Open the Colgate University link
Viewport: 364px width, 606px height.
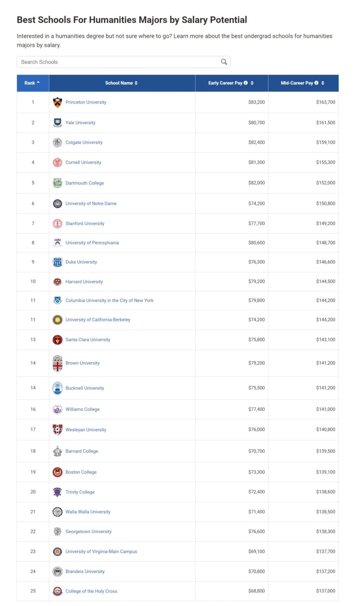tap(84, 142)
